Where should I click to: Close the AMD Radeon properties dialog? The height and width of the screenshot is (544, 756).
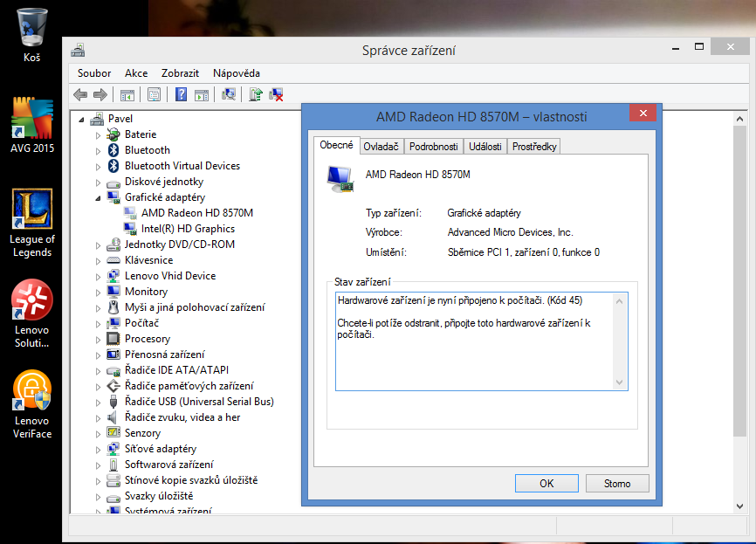tap(643, 113)
